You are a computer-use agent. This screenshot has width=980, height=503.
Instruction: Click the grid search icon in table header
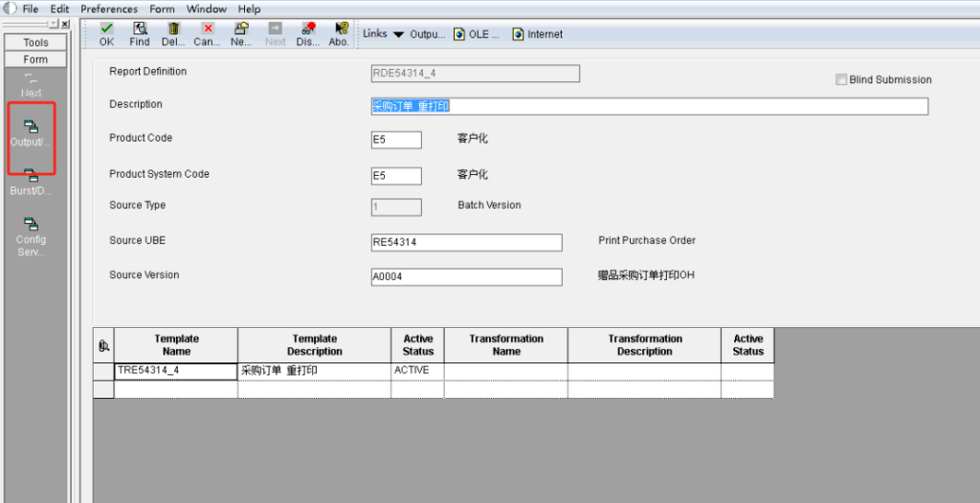pyautogui.click(x=103, y=345)
